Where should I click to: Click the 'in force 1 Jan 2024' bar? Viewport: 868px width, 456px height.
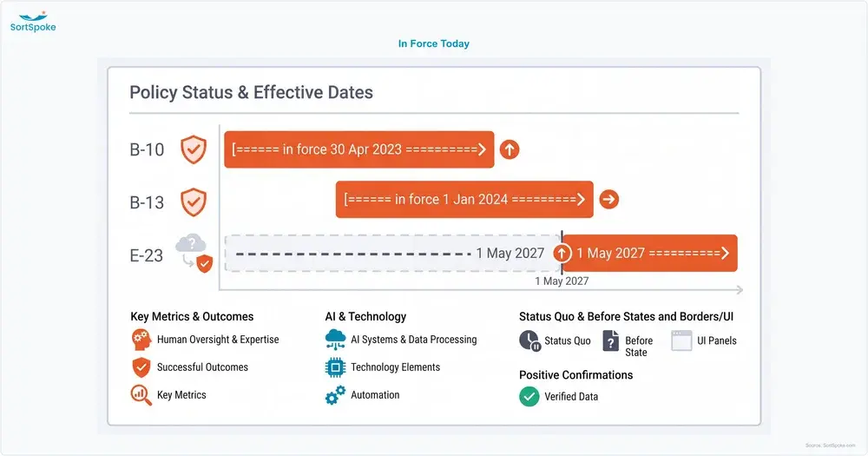[x=464, y=200]
